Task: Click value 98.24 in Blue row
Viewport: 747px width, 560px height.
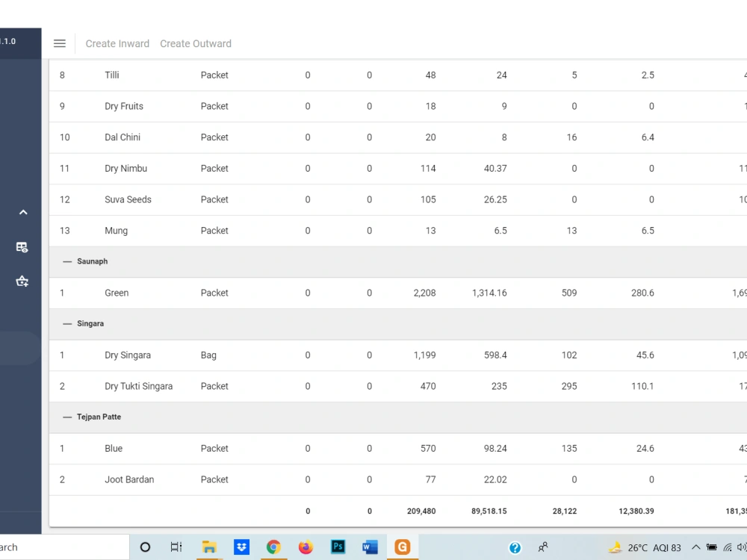Action: (495, 449)
